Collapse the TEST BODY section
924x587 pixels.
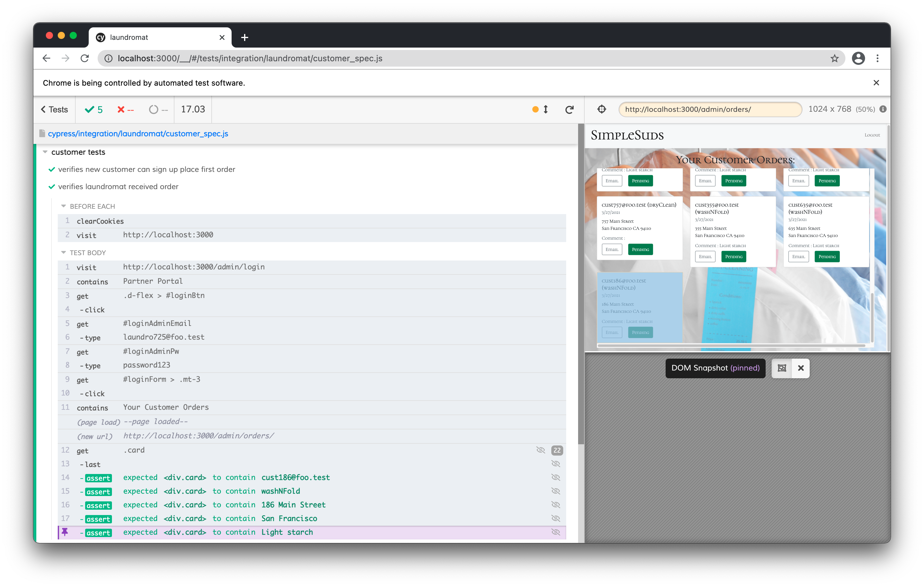[64, 252]
